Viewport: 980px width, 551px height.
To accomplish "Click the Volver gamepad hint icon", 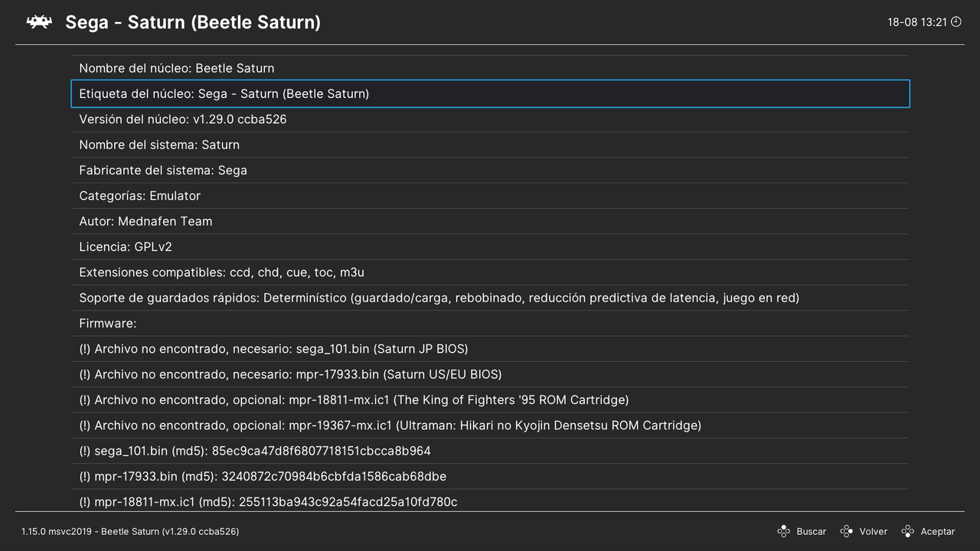I will point(846,531).
